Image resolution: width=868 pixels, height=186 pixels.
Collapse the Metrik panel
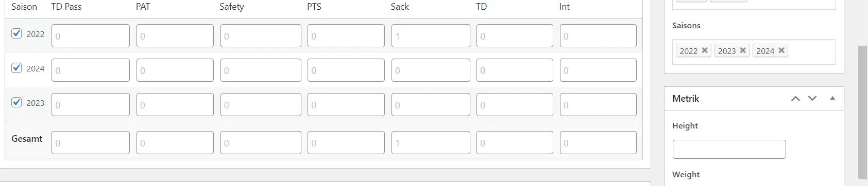click(x=832, y=98)
